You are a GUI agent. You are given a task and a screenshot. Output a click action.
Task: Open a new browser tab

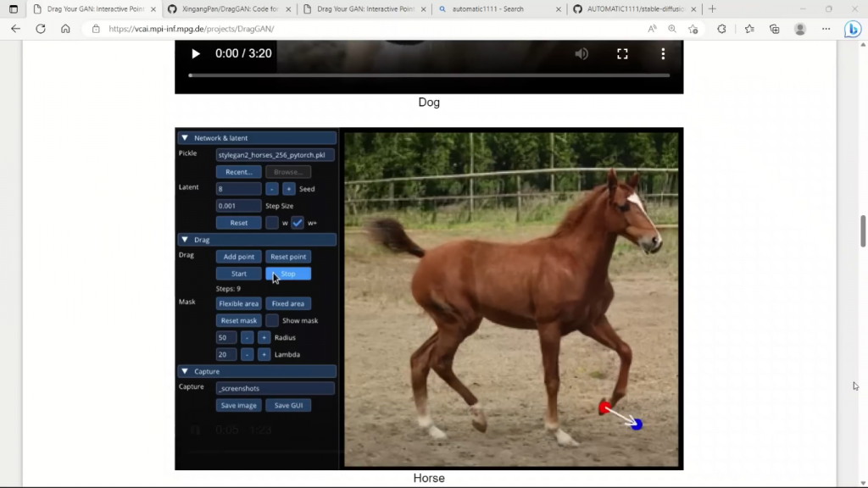pyautogui.click(x=712, y=8)
